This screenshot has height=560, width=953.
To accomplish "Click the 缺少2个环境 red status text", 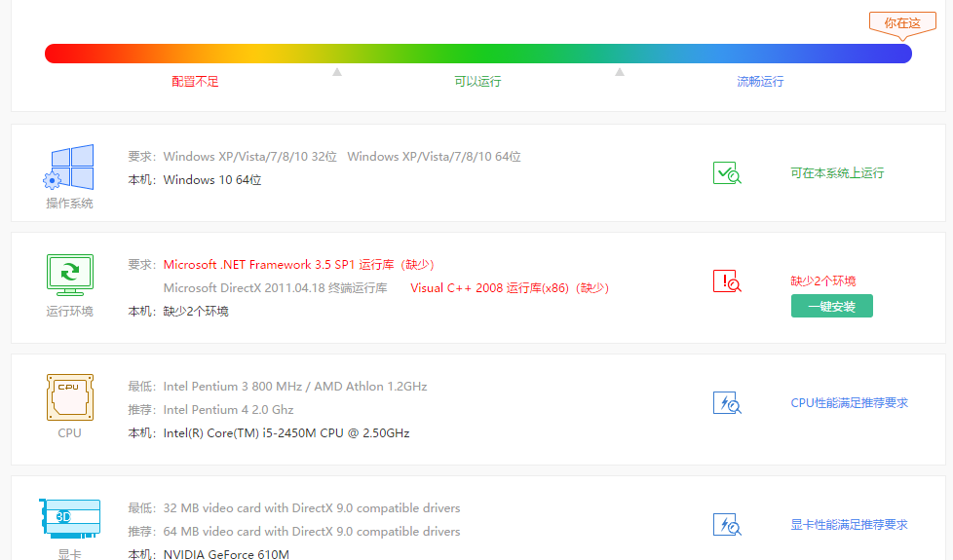I will [x=823, y=280].
